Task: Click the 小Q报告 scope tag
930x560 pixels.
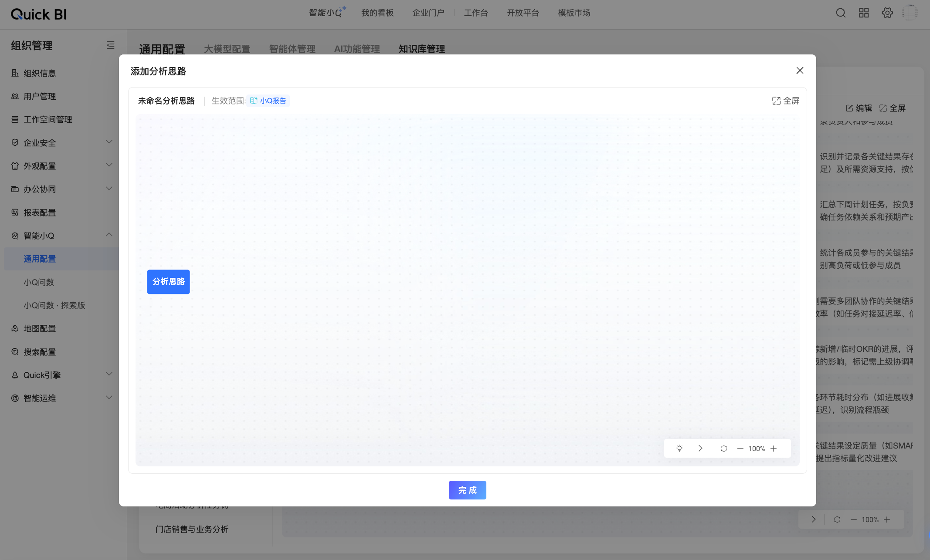Action: pos(268,101)
